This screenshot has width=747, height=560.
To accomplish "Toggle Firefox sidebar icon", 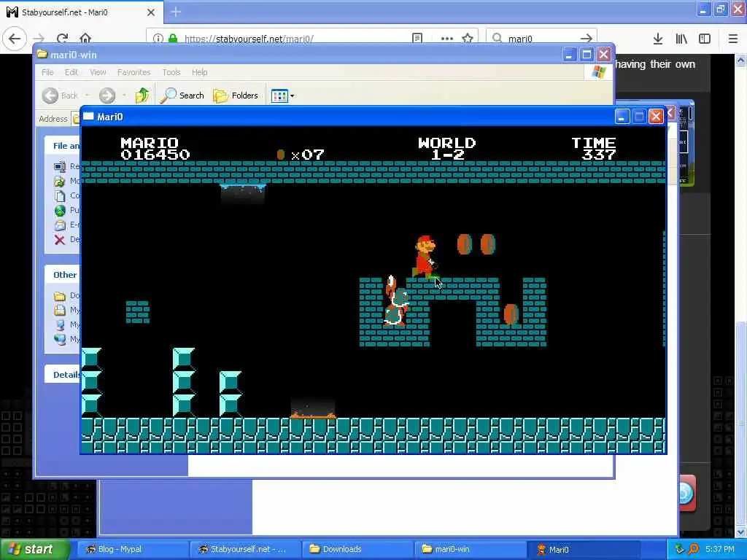I will [x=705, y=39].
